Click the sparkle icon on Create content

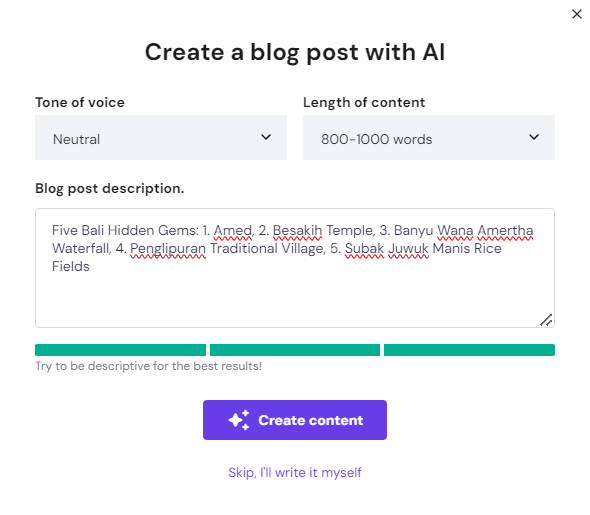point(239,420)
